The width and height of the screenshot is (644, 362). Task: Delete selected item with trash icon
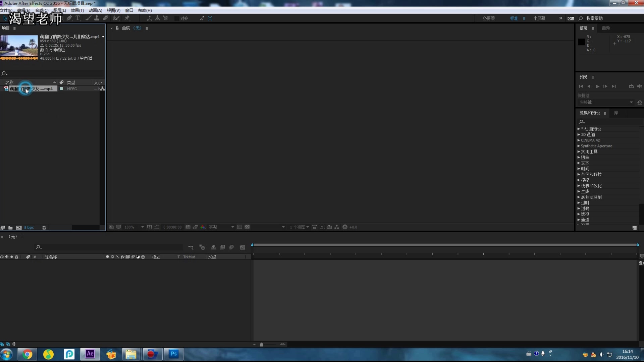[x=44, y=228]
